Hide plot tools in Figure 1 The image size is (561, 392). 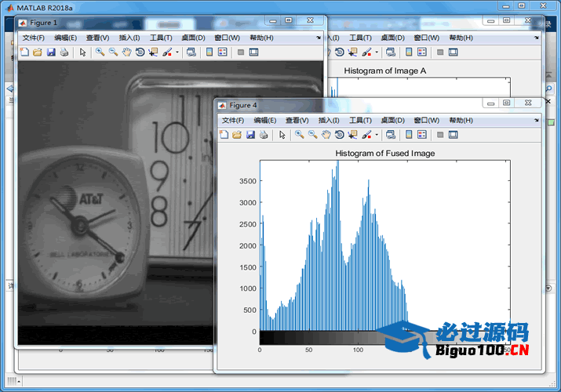tap(241, 53)
